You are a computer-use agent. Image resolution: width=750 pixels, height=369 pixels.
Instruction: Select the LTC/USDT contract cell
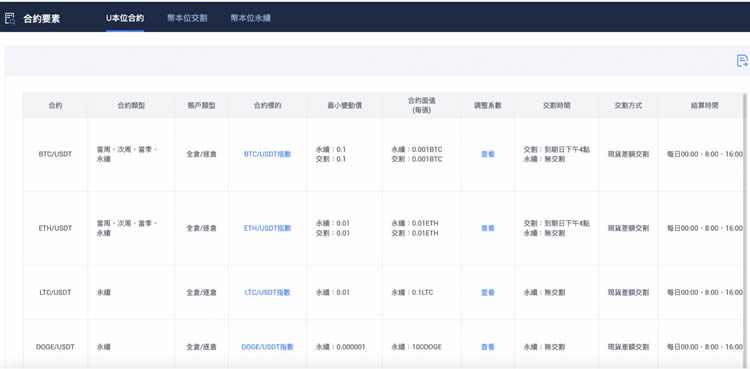(55, 292)
